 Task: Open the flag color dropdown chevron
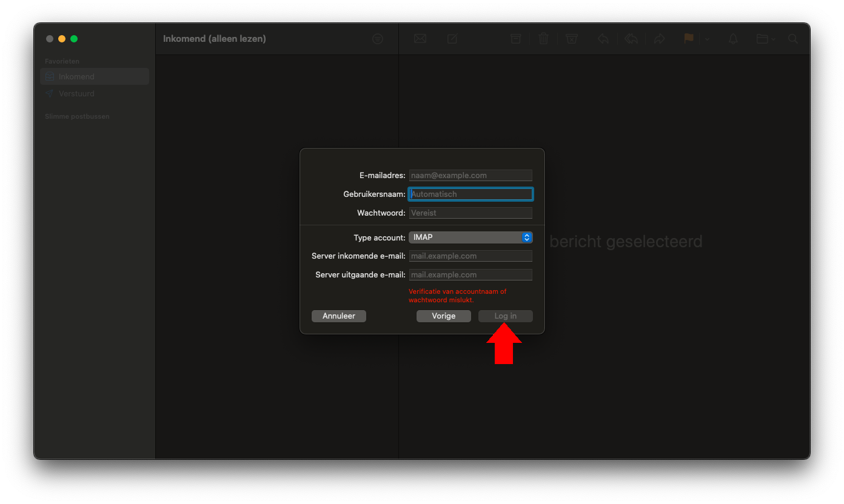coord(707,39)
